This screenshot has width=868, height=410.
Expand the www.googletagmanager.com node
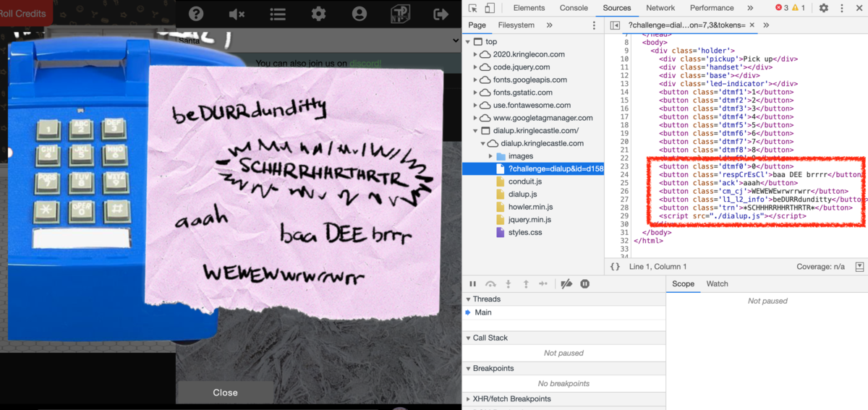(475, 118)
